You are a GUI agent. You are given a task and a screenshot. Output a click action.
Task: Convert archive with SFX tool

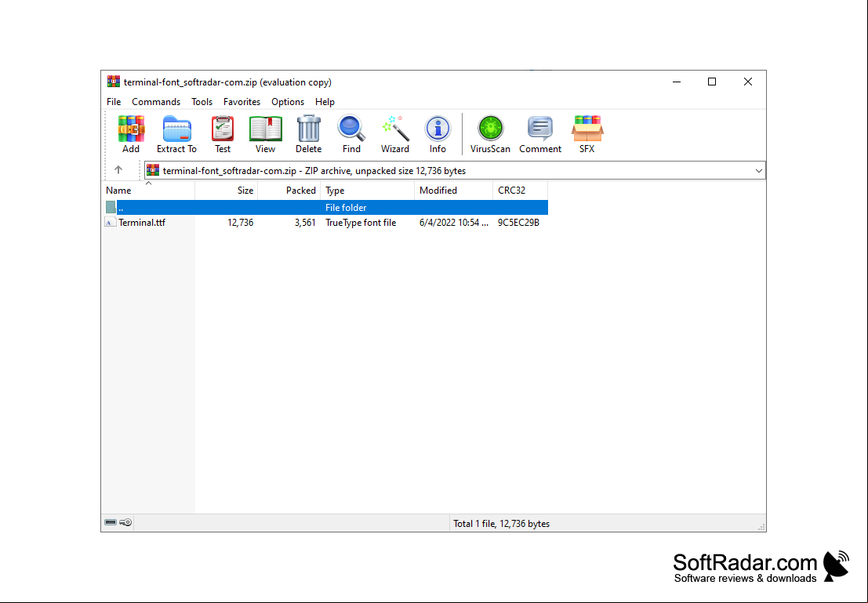(x=587, y=129)
